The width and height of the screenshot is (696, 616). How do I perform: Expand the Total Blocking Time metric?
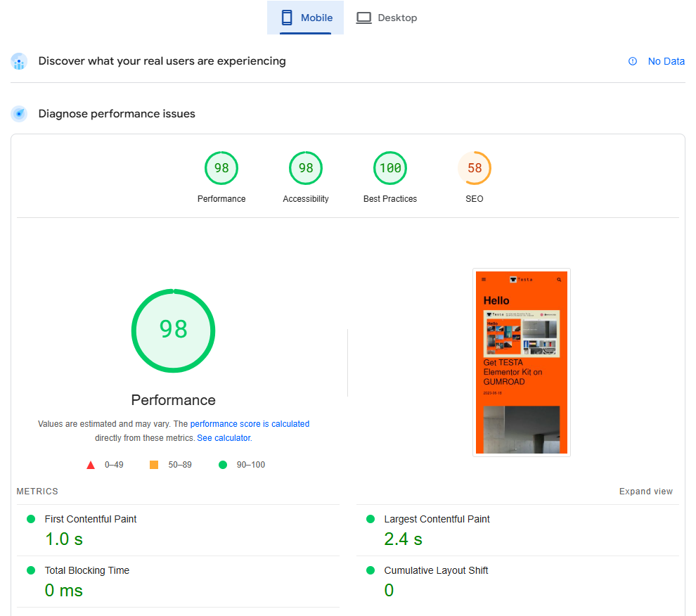coord(87,570)
